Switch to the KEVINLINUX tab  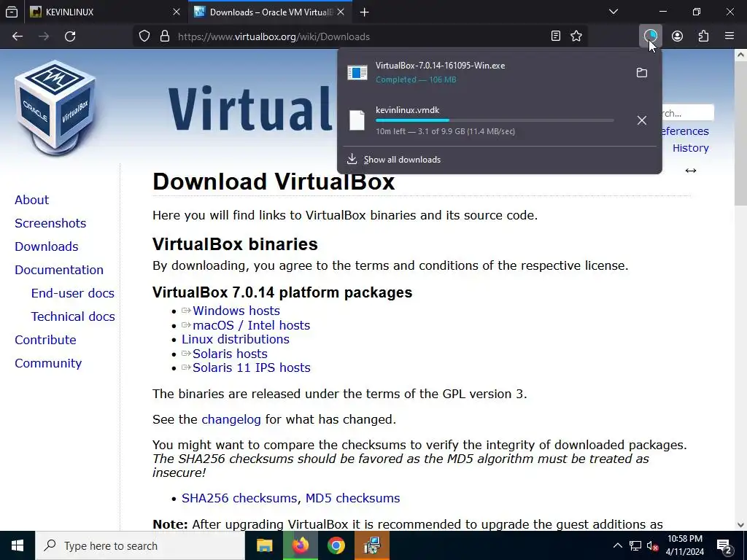tap(105, 12)
